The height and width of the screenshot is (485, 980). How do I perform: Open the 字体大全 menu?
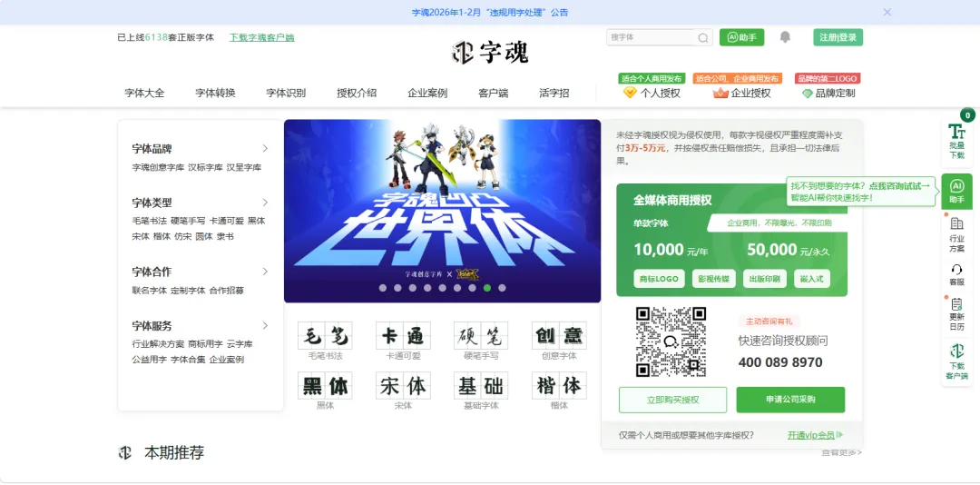144,93
